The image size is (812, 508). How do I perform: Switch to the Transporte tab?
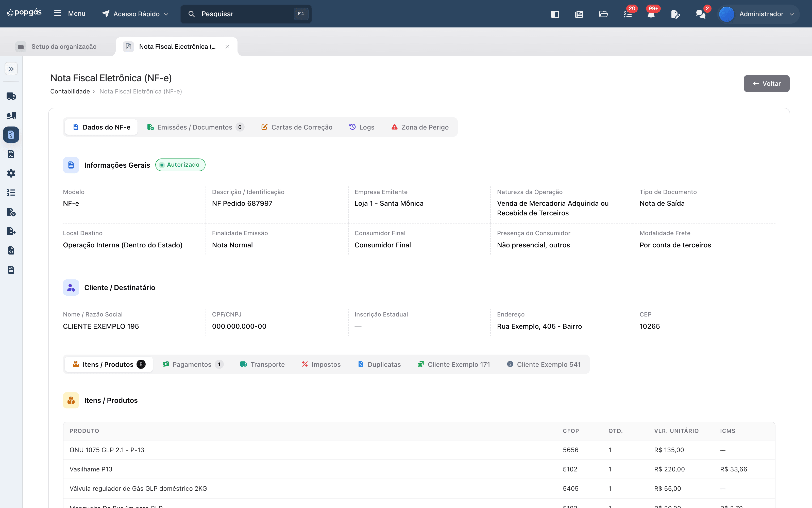tap(262, 364)
